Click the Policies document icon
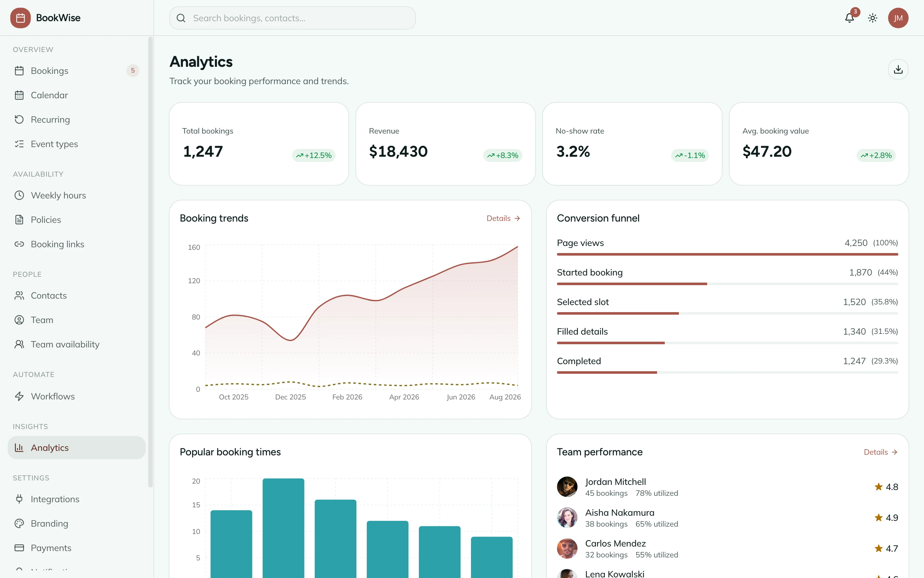The height and width of the screenshot is (578, 924). pyautogui.click(x=19, y=220)
